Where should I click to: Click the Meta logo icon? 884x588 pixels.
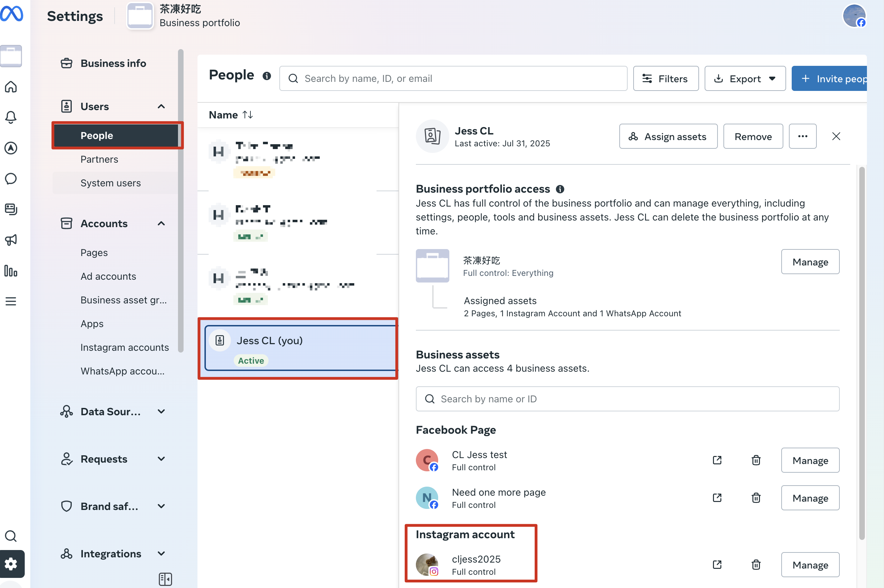11,14
